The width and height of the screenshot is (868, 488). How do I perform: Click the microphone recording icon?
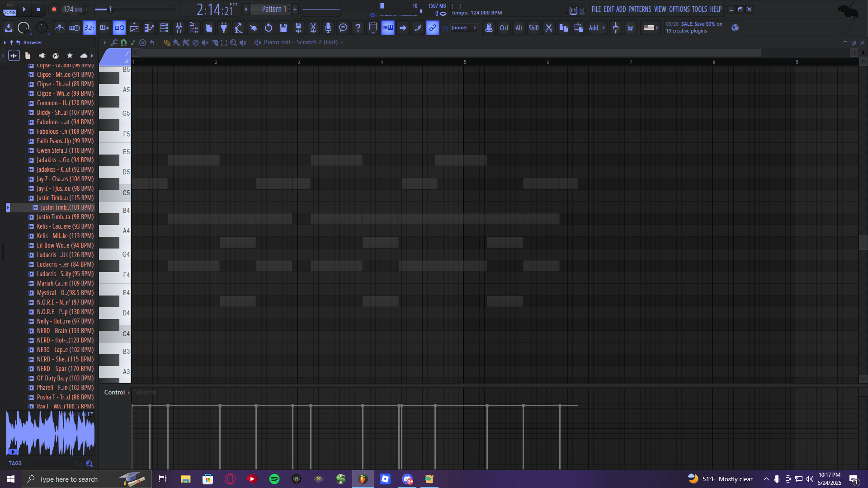(x=328, y=28)
